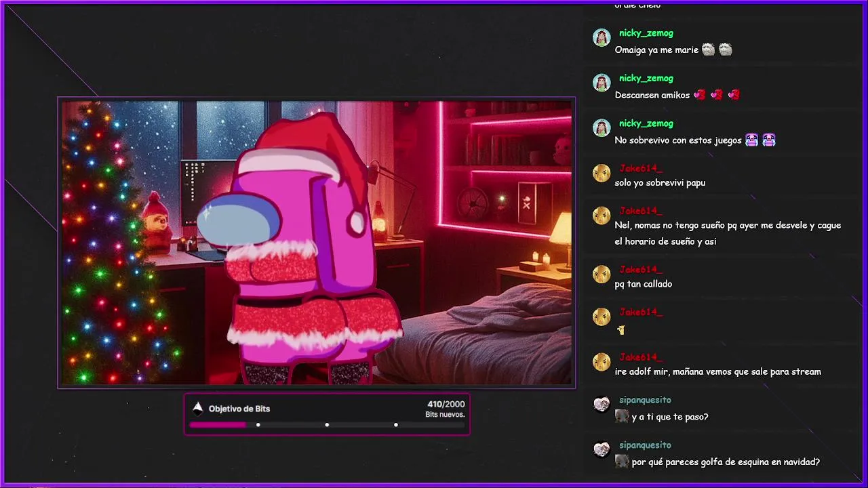Click sipanquesito's avatar beside "por qué pareces golfa" message
This screenshot has width=868, height=488.
coord(601,450)
